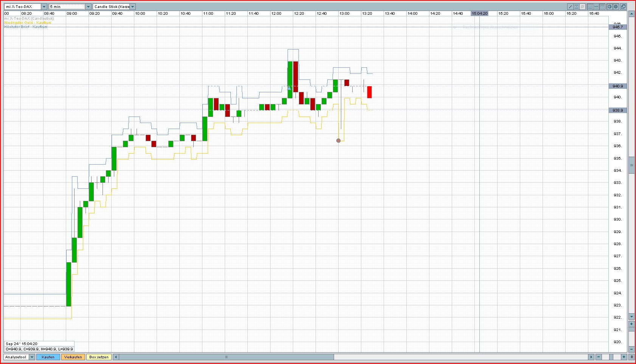Click the 09:00 time axis label

(x=72, y=13)
